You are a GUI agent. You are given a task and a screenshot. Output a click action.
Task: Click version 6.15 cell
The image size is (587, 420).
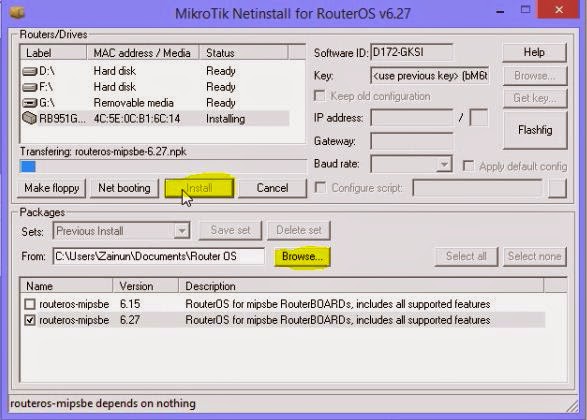130,304
